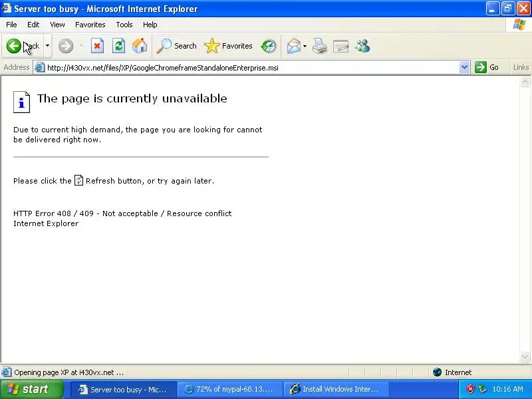Image resolution: width=532 pixels, height=399 pixels.
Task: Switch to 72% of mypal download taskbar button
Action: (x=229, y=389)
